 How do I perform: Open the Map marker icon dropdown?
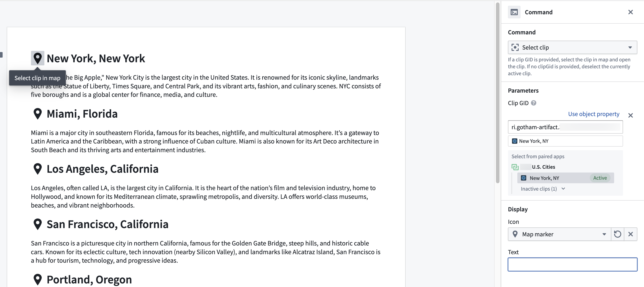click(559, 234)
